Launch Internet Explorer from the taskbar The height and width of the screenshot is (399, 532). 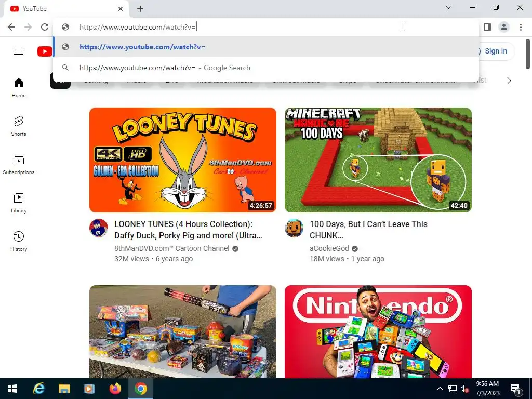pos(38,389)
